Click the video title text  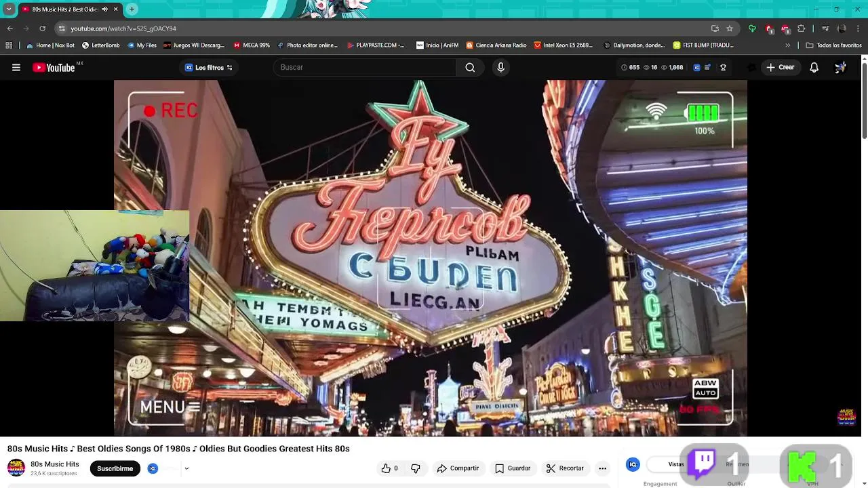178,449
